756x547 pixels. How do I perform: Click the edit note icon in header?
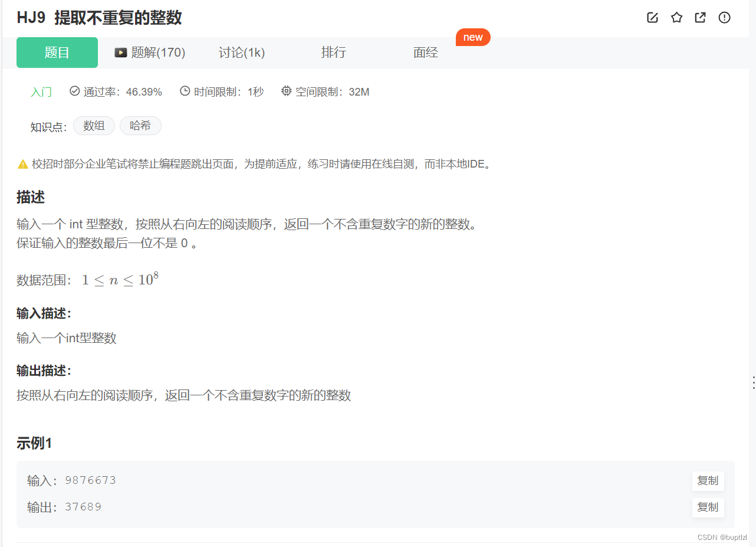click(652, 18)
